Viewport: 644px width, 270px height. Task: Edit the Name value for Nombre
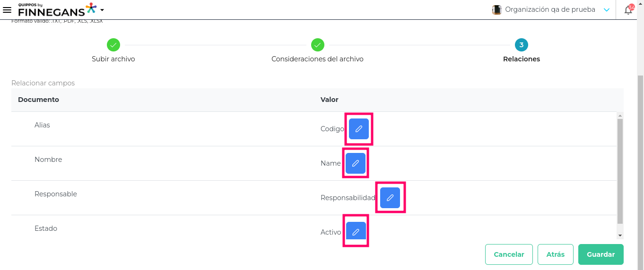click(356, 163)
